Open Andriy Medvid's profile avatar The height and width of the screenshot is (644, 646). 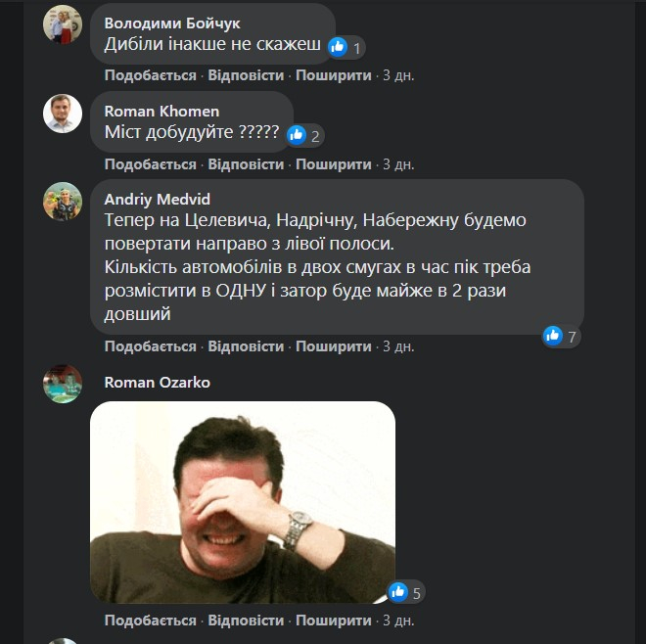[62, 201]
